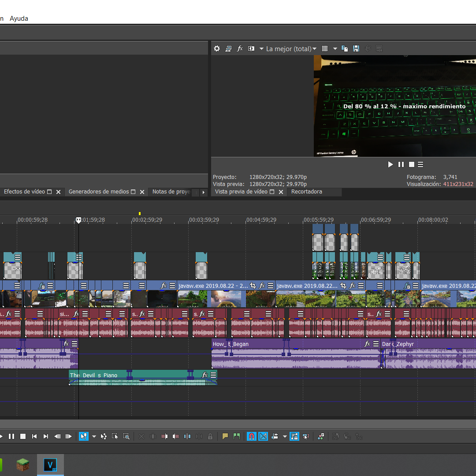Expand the normal edit tool dropdown arrow
The height and width of the screenshot is (476, 476).
click(x=94, y=436)
